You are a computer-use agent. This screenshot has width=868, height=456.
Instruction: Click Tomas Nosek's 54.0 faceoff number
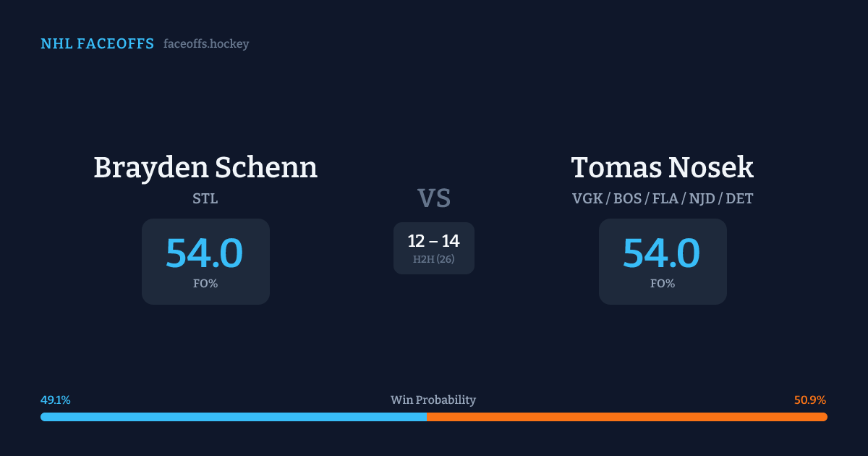tap(662, 253)
